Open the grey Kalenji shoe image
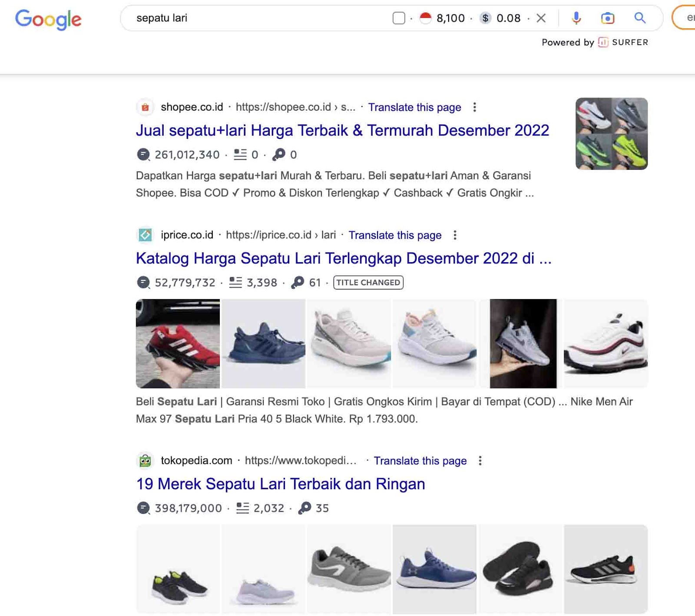Screen dimensions: 695x616 (x=349, y=569)
